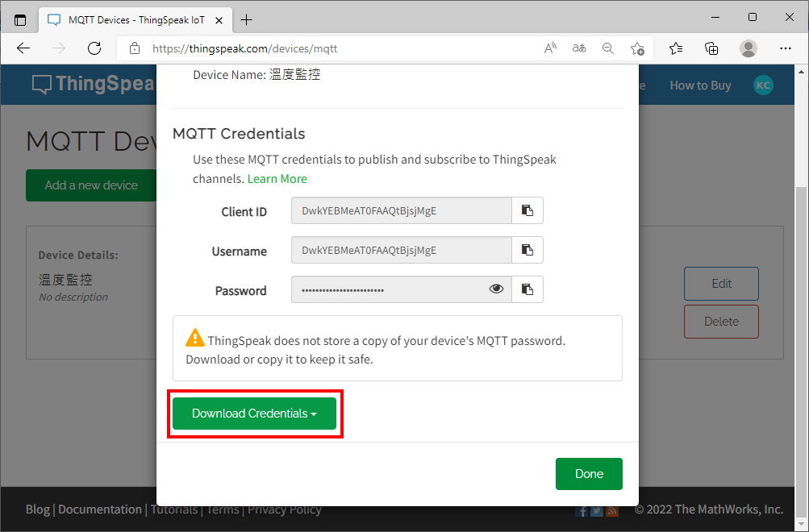The width and height of the screenshot is (809, 532).
Task: Click the Edit device button
Action: [x=721, y=284]
